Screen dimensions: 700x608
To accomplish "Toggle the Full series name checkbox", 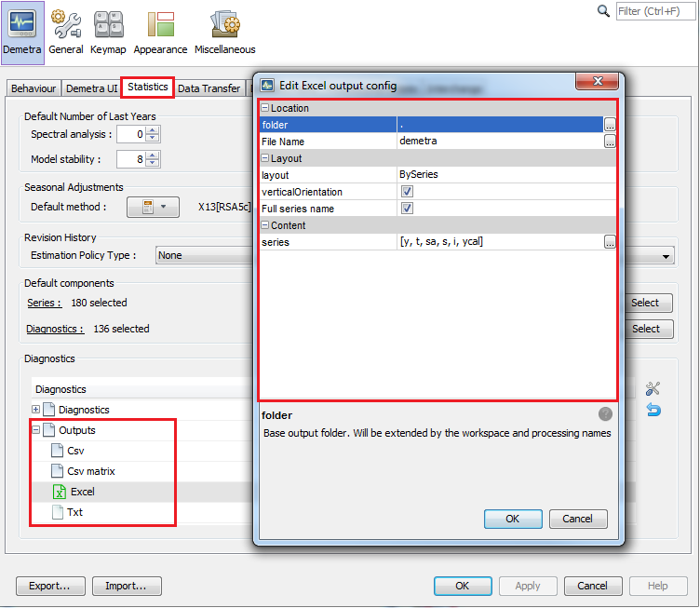I will (x=407, y=209).
